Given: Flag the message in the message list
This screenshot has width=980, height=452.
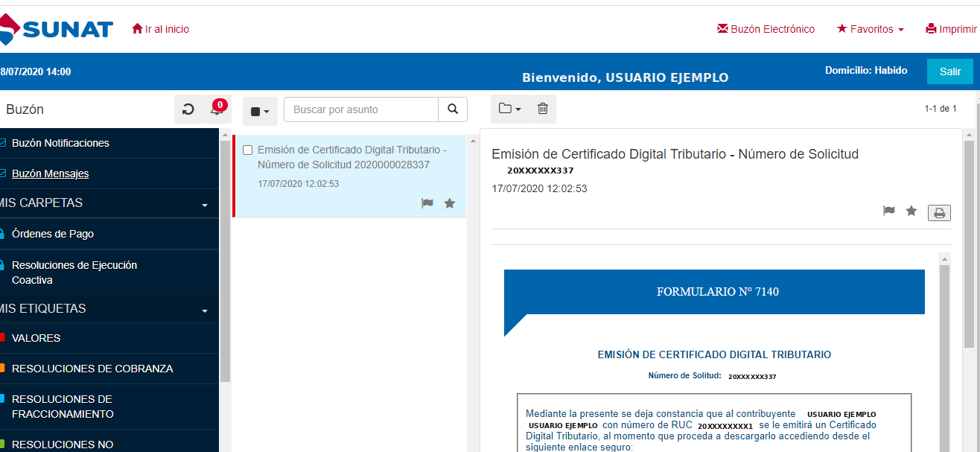Looking at the screenshot, I should click(x=427, y=203).
